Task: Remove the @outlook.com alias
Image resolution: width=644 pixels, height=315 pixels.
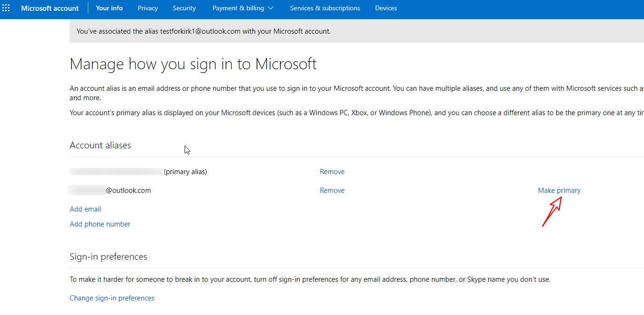Action: pyautogui.click(x=332, y=190)
